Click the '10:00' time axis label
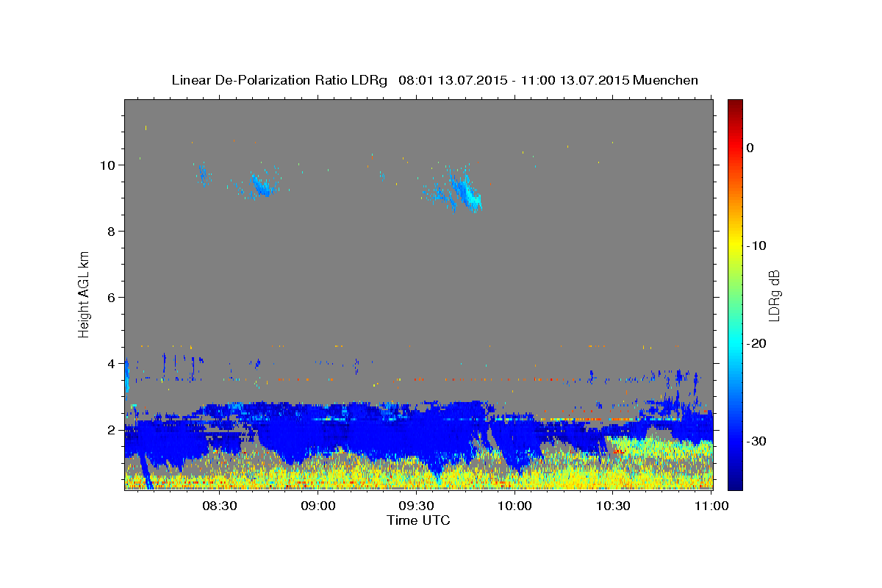882x588 pixels. (514, 506)
